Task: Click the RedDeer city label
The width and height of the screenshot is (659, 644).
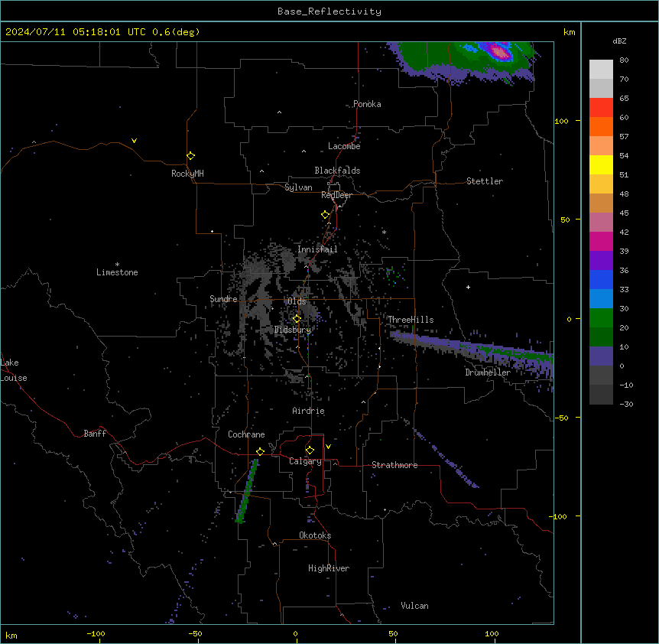Action: 336,195
